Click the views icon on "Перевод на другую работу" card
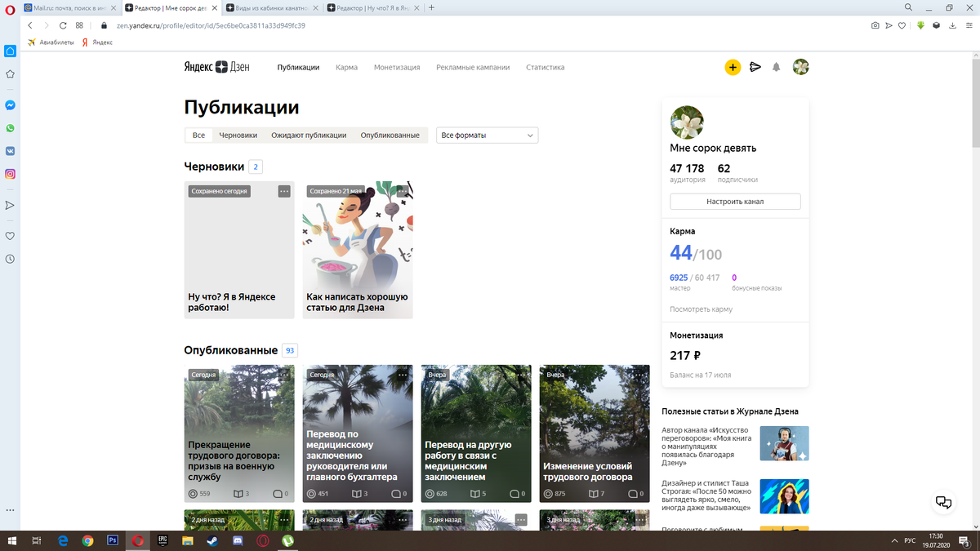The image size is (980, 551). (430, 494)
